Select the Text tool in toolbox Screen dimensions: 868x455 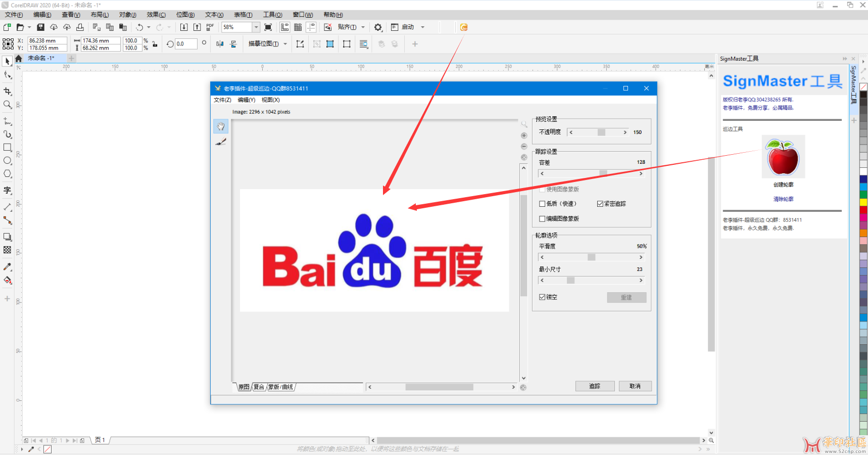[7, 191]
